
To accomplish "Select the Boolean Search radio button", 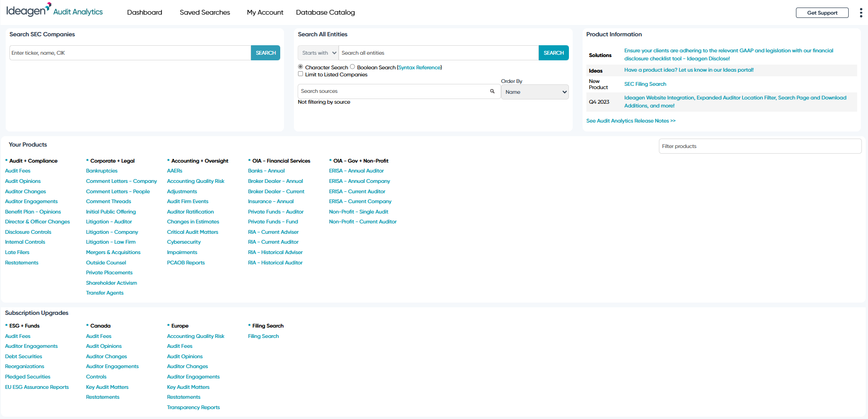I will tap(352, 67).
